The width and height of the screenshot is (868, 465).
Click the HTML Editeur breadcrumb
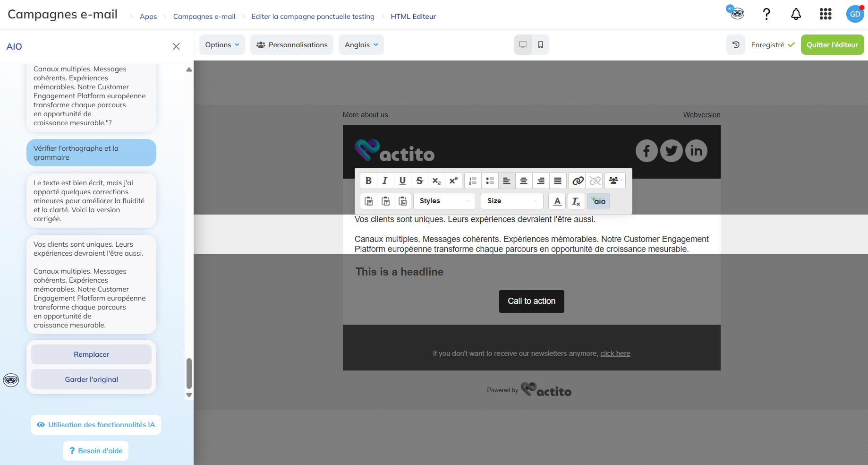click(413, 17)
